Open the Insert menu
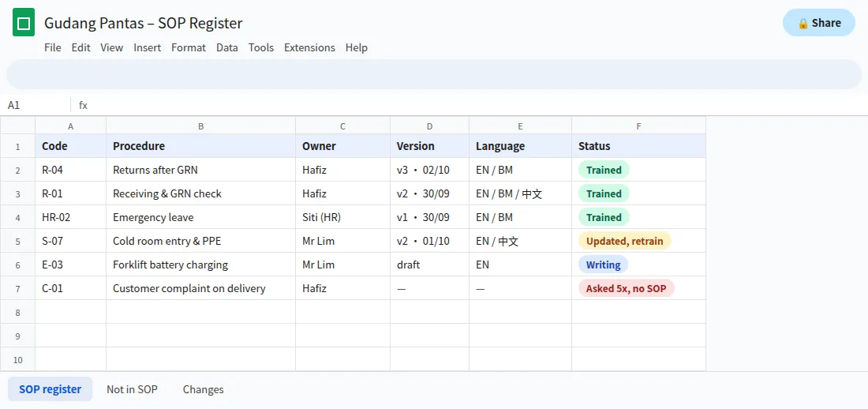 tap(148, 47)
